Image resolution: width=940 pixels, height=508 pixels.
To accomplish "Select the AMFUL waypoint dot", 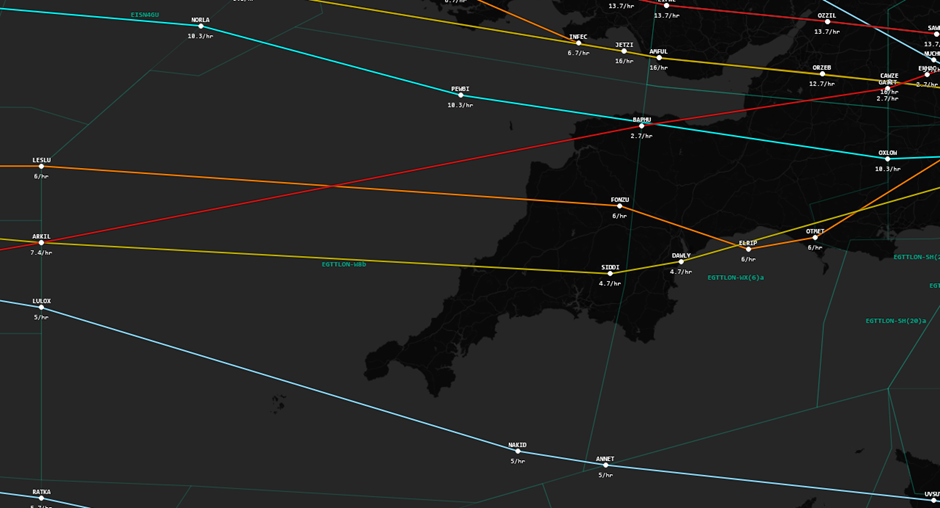I will point(659,58).
